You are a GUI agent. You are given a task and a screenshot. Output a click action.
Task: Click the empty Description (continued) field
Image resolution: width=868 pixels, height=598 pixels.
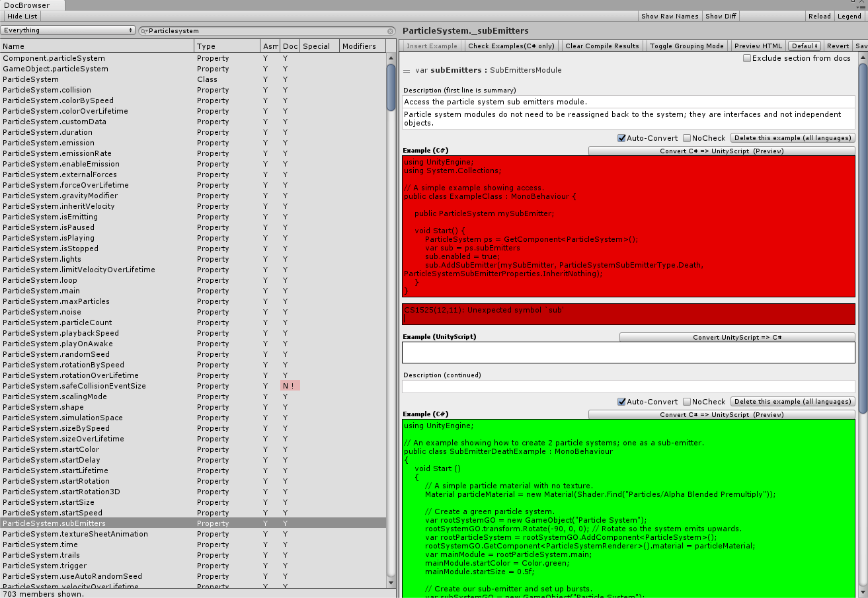[x=628, y=387]
